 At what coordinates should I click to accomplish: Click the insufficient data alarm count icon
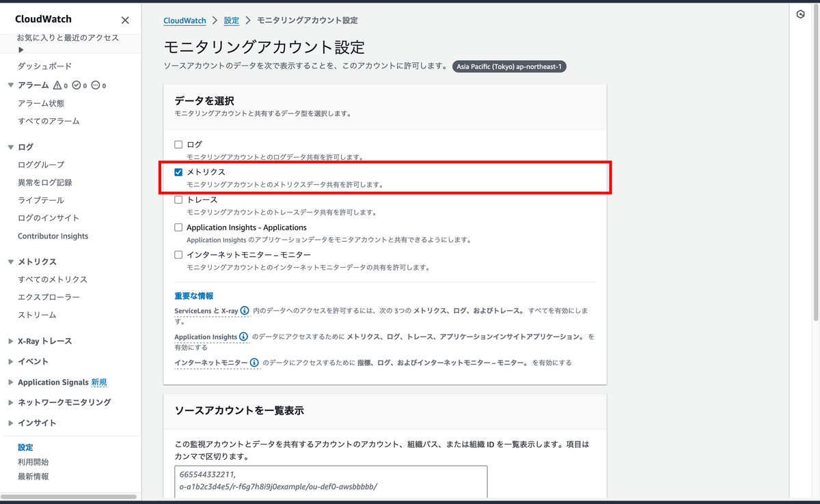(95, 85)
